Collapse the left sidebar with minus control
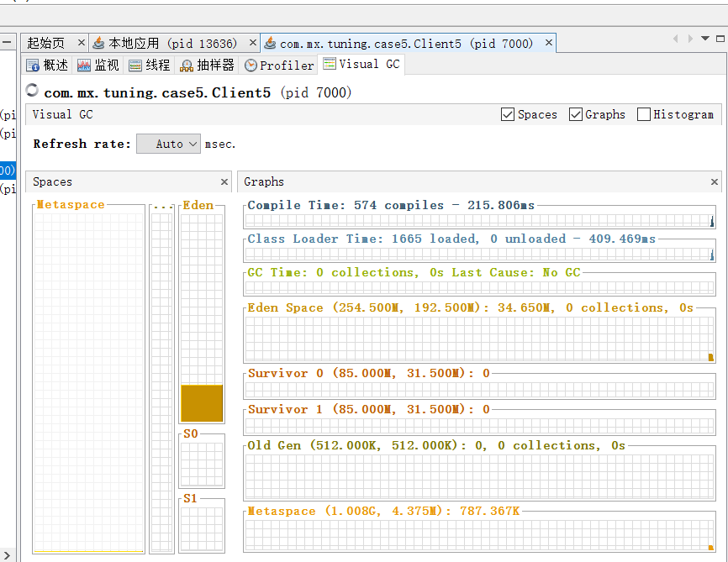 point(8,41)
